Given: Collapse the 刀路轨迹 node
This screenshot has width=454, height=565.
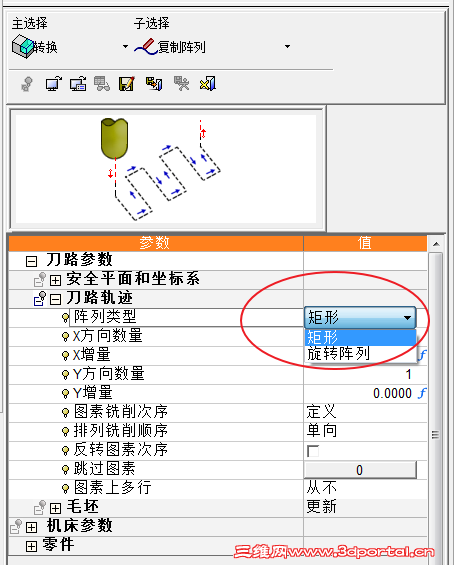Looking at the screenshot, I should point(55,299).
